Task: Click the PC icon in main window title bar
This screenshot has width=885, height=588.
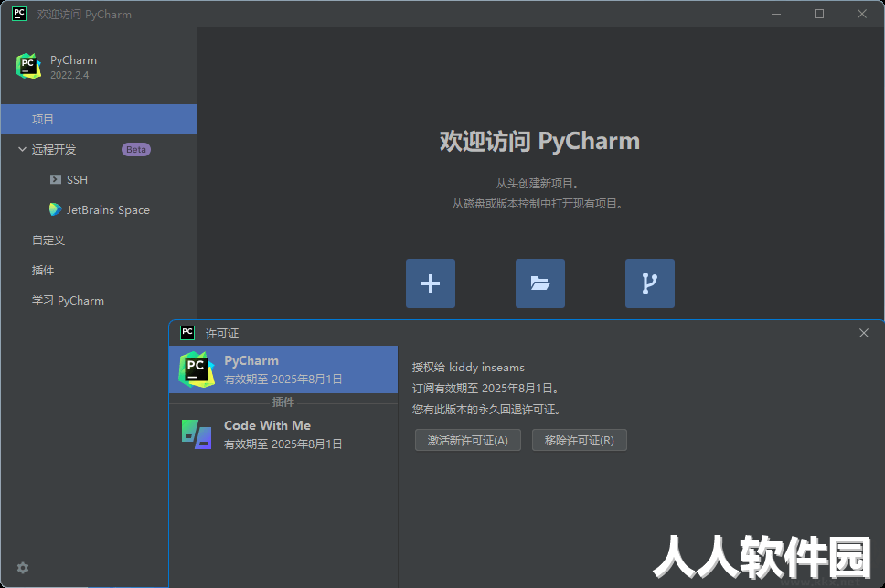Action: [19, 14]
